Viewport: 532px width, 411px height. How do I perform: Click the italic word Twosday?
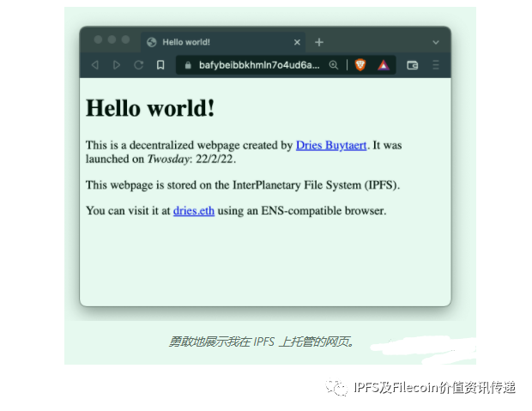tap(168, 159)
